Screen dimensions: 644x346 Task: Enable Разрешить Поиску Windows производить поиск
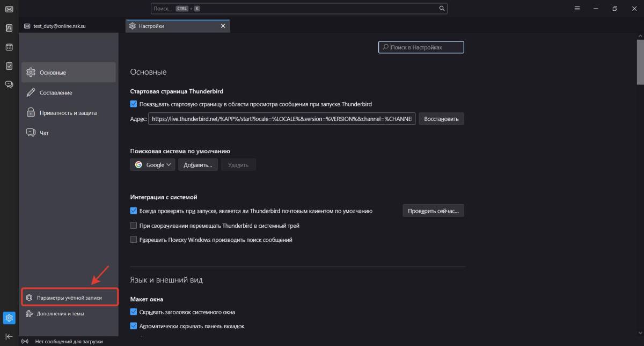point(134,240)
